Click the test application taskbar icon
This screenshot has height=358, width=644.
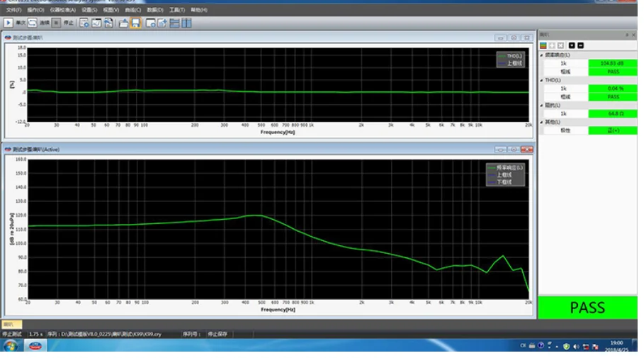click(x=35, y=346)
